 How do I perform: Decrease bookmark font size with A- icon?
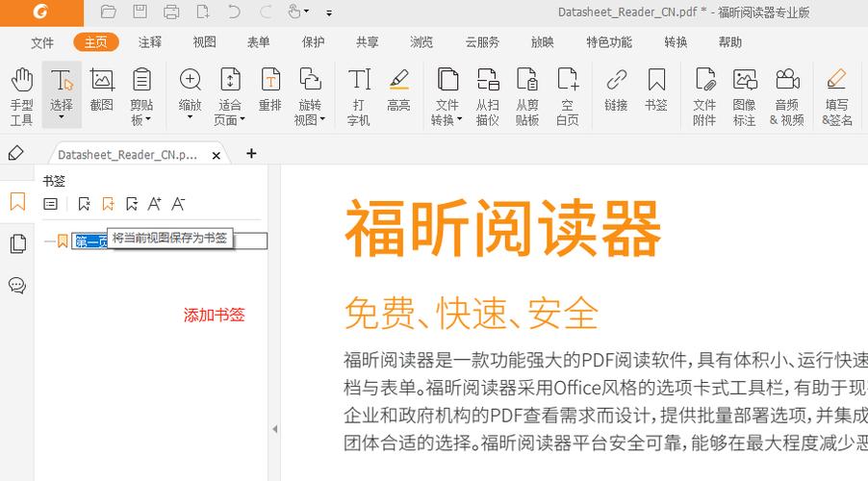[178, 204]
